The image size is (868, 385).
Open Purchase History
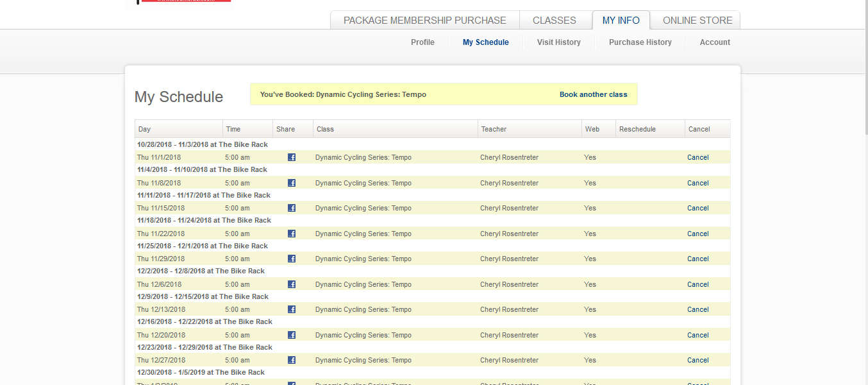[x=640, y=42]
